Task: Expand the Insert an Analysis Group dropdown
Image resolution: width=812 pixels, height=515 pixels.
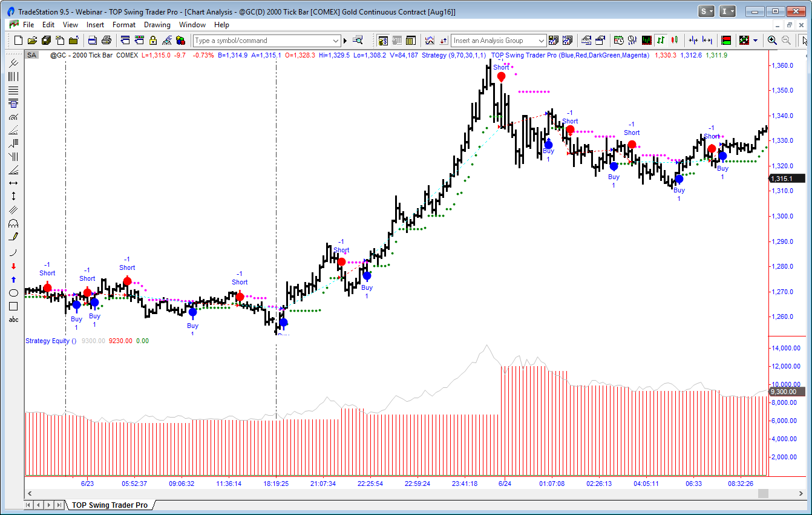Action: [x=541, y=41]
